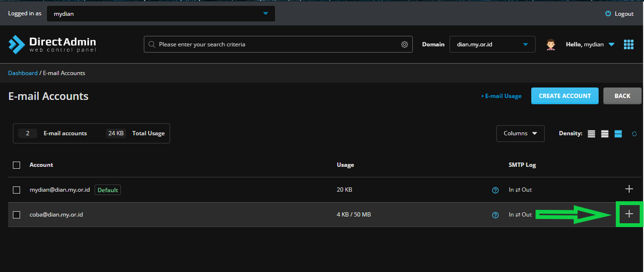
Task: Toggle the select-all accounts checkbox
Action: (17, 165)
